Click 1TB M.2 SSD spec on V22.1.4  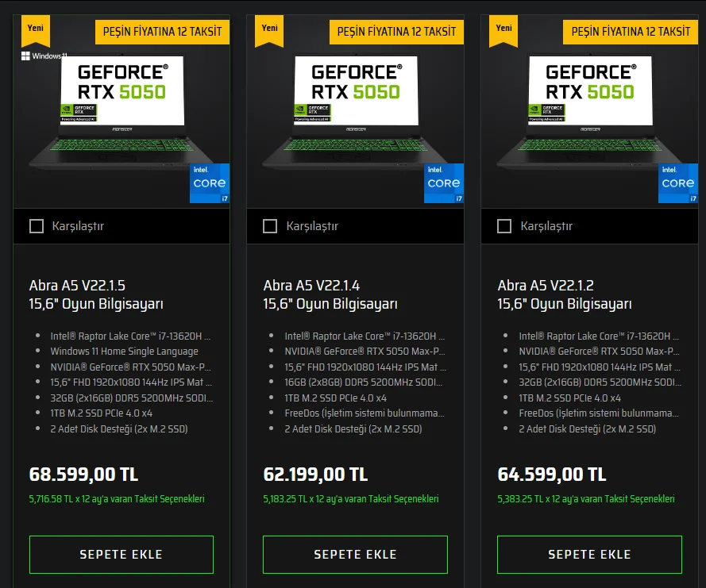click(x=335, y=398)
